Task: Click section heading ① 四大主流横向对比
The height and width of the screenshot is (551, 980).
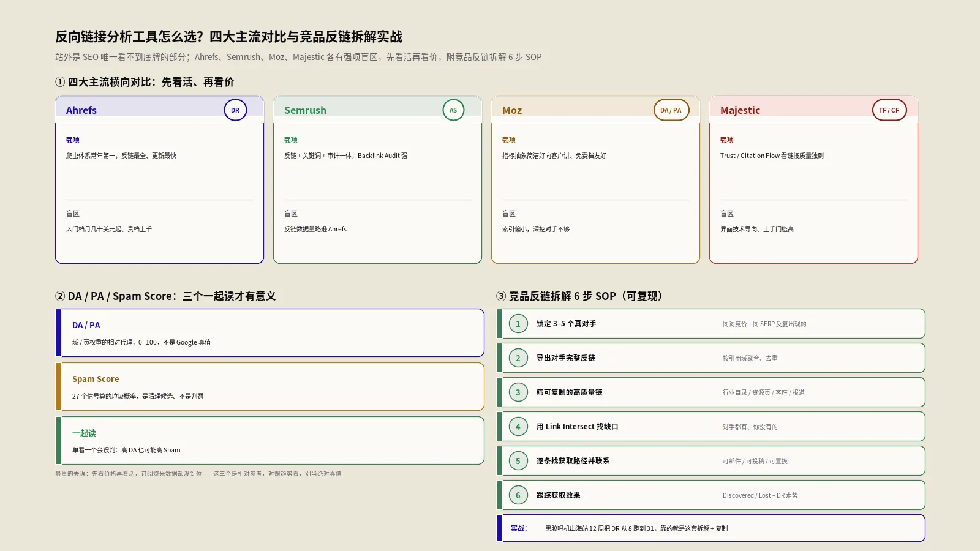Action: (145, 82)
